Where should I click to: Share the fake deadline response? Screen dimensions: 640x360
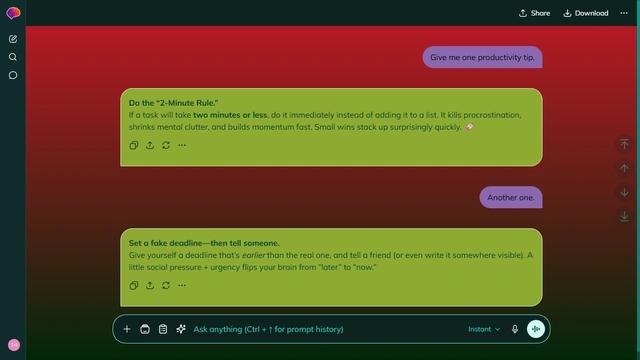150,285
